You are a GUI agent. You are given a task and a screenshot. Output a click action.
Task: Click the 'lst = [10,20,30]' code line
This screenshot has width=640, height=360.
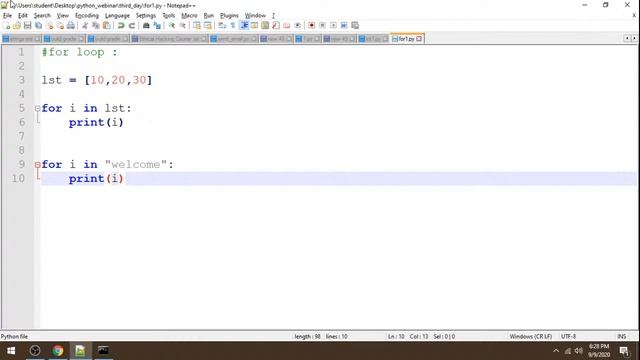tap(97, 80)
